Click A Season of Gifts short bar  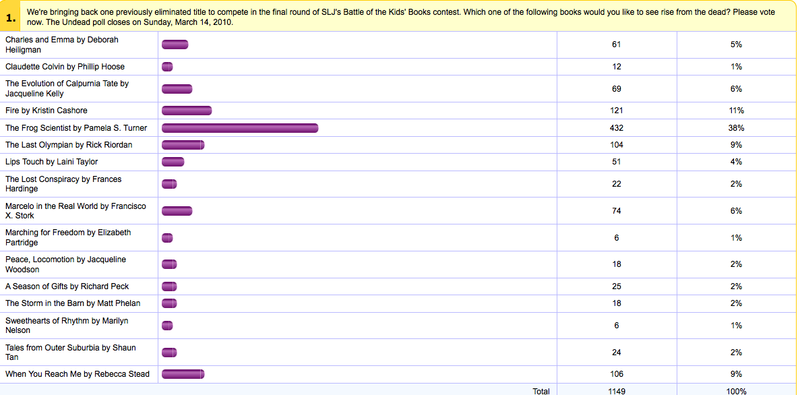(x=169, y=286)
